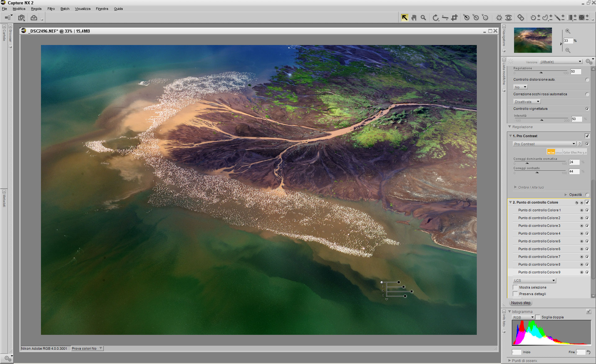This screenshot has width=596, height=364.
Task: Choose the Auto Retouch Brush tool
Action: pyautogui.click(x=521, y=18)
